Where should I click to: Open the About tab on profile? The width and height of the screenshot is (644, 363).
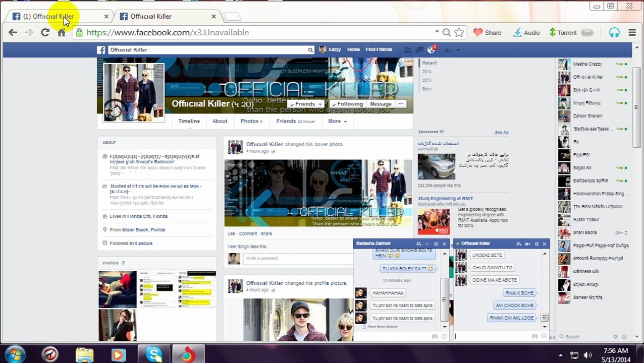[x=220, y=122]
